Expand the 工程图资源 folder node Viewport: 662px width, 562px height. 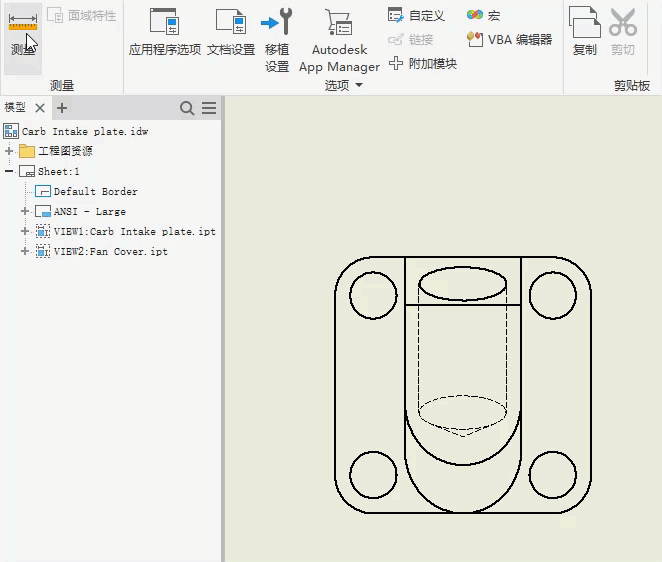pos(9,151)
